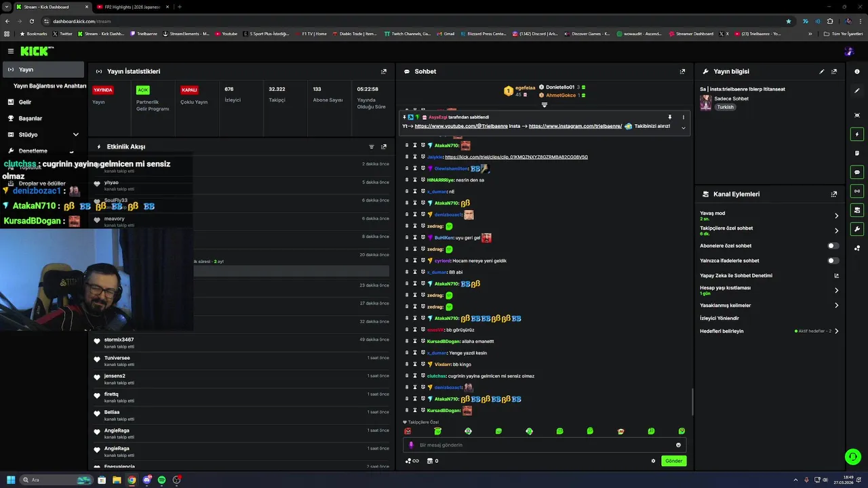This screenshot has width=868, height=488.
Task: Open Spotify from the taskbar
Action: pyautogui.click(x=161, y=480)
